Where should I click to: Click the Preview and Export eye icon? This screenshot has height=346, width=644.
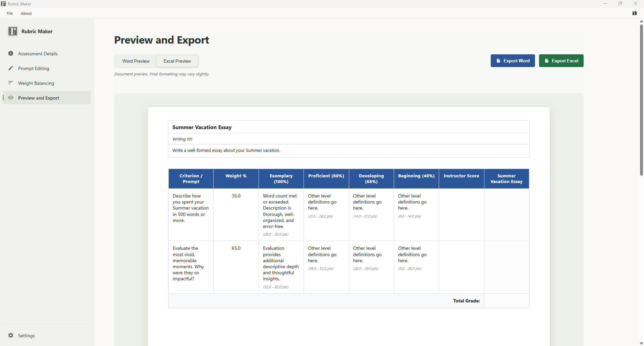click(11, 98)
